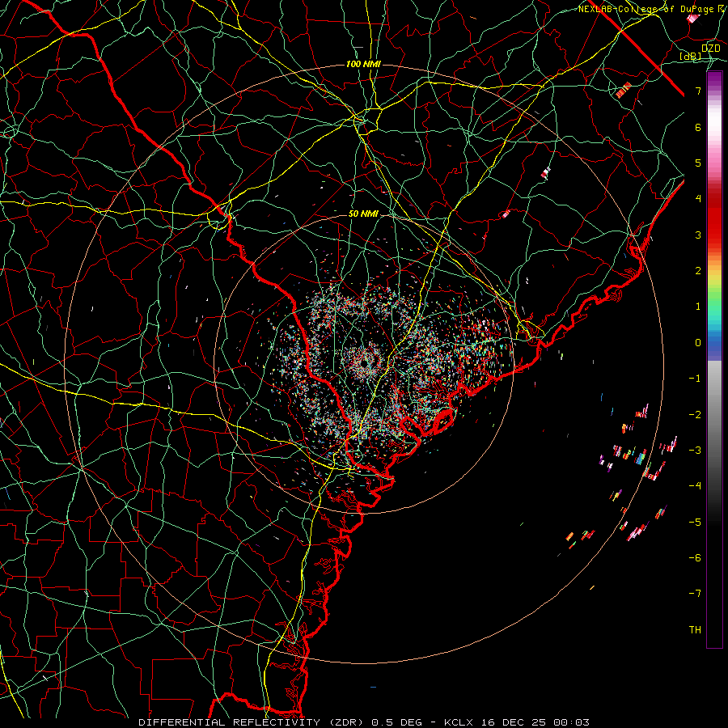Viewport: 728px width, 728px height.
Task: Click the 2 value on the color scale
Action: [698, 271]
